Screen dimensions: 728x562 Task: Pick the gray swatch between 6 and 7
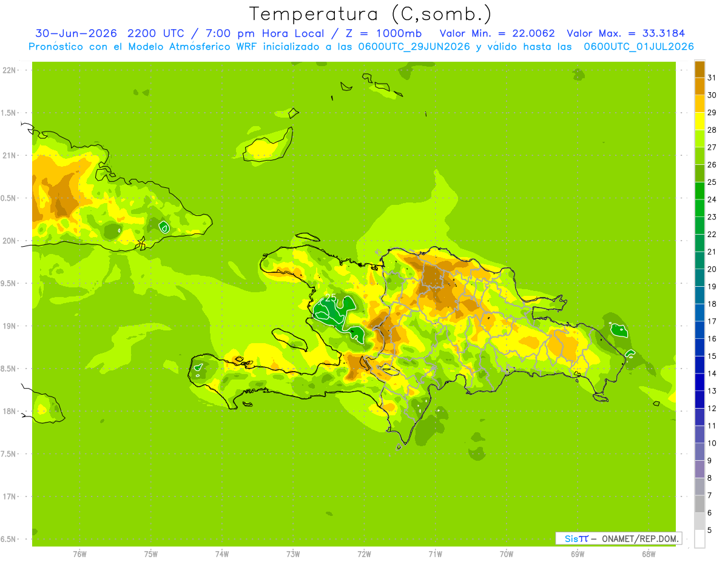[x=699, y=504]
